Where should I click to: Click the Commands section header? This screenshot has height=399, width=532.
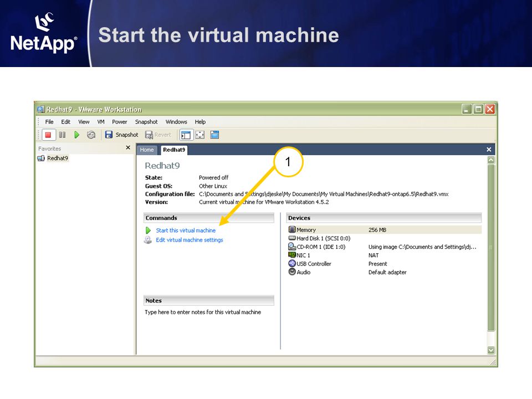pyautogui.click(x=209, y=218)
